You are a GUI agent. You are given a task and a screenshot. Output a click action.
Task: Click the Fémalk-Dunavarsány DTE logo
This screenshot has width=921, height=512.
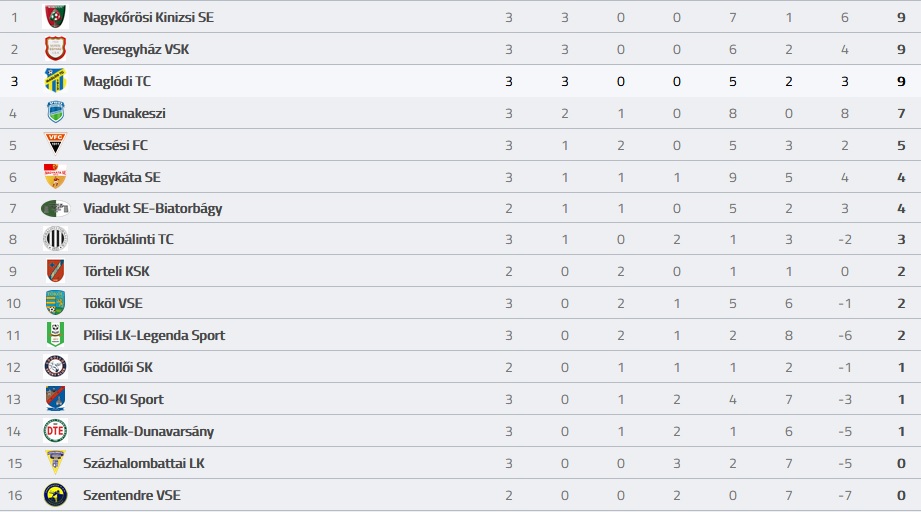click(x=55, y=431)
